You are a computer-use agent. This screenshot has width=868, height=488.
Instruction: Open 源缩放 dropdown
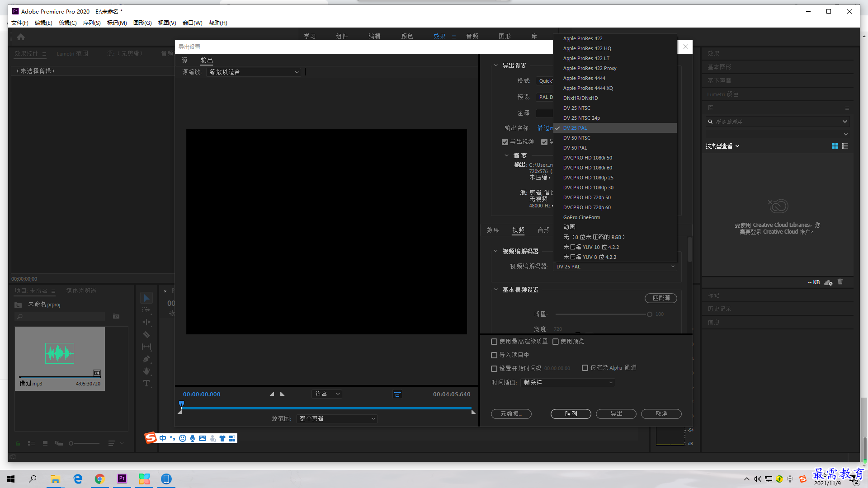coord(254,72)
